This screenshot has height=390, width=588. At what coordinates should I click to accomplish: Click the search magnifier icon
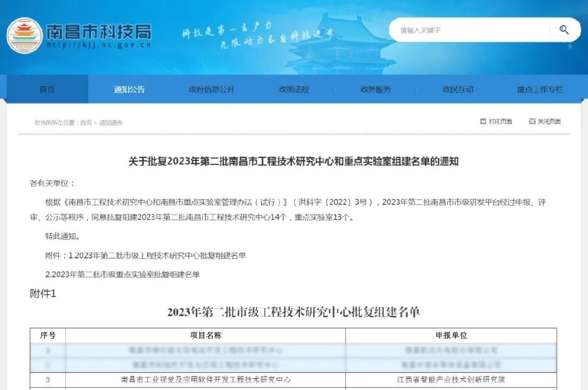564,30
